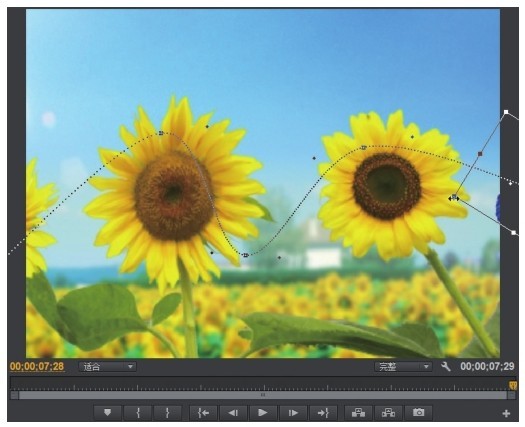Step back one frame
This screenshot has height=427, width=525.
(x=233, y=412)
